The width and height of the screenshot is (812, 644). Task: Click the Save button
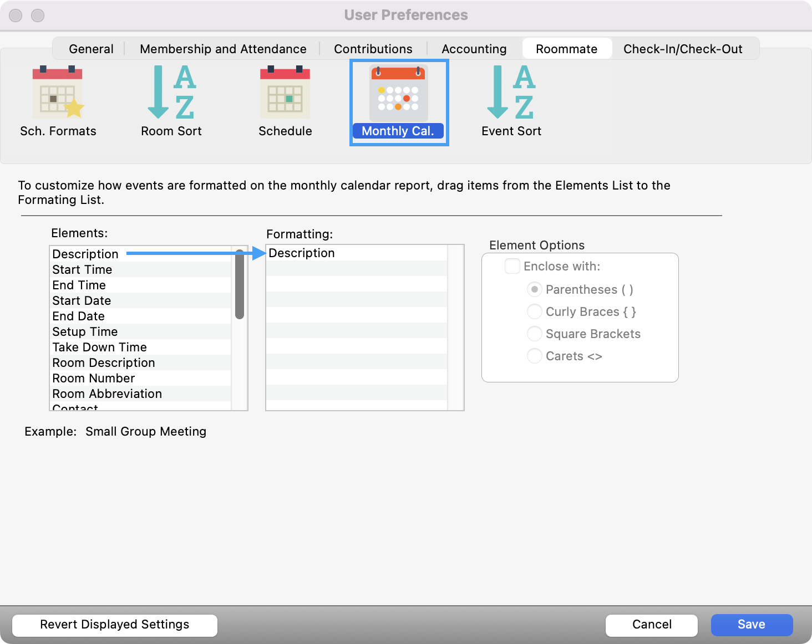click(x=751, y=625)
